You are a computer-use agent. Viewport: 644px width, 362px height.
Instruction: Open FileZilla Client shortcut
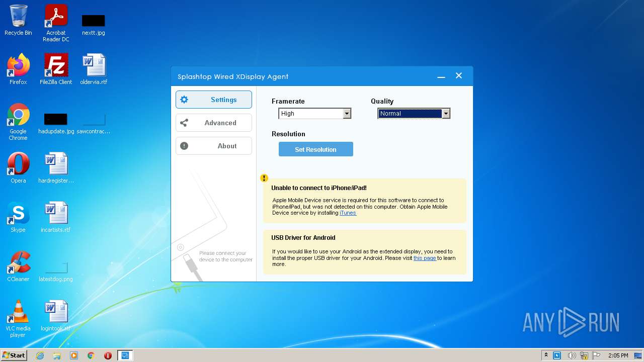pyautogui.click(x=56, y=69)
